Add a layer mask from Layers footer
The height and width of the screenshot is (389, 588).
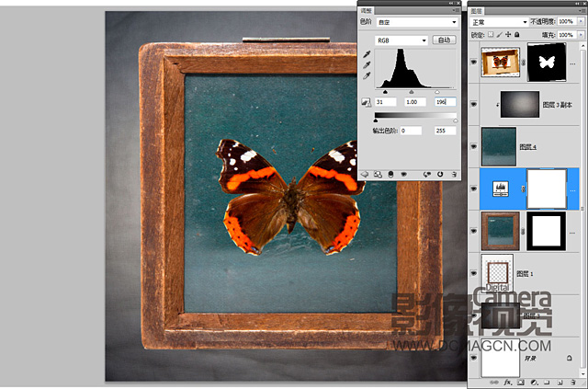(x=521, y=383)
